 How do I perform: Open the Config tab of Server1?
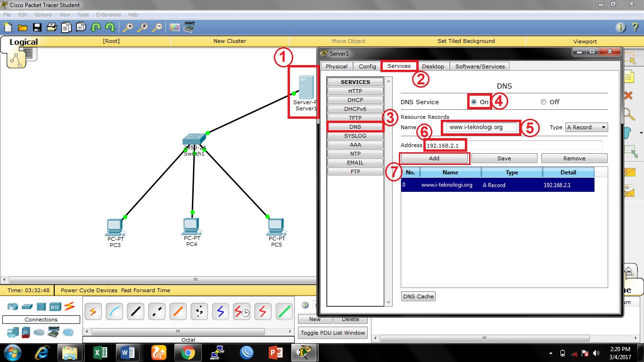(x=367, y=66)
